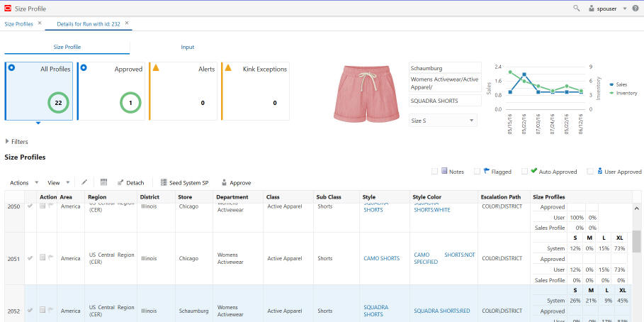Viewport: 644px width, 322px height.
Task: Select the Alerts tile
Action: [183, 91]
